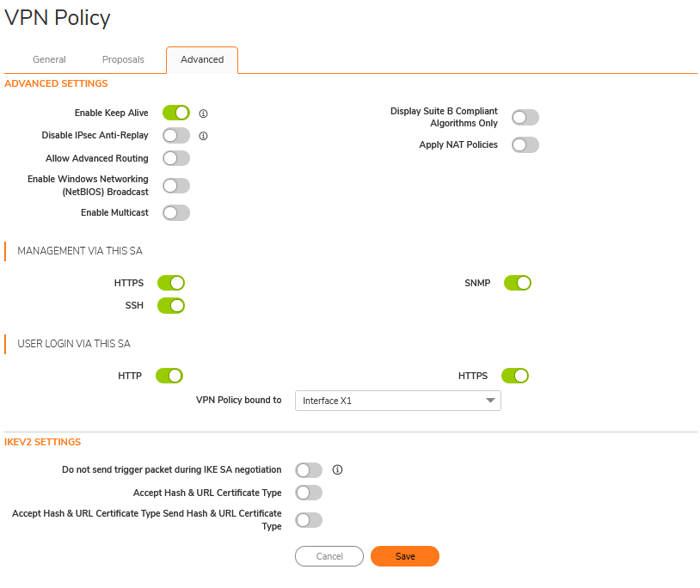The width and height of the screenshot is (700, 588).
Task: Enable Allow Advanced Routing
Action: pyautogui.click(x=176, y=158)
